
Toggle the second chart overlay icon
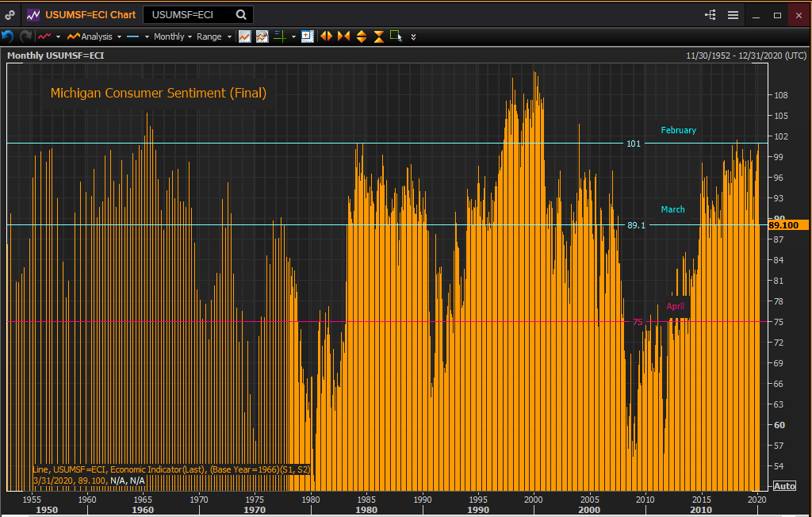(262, 36)
